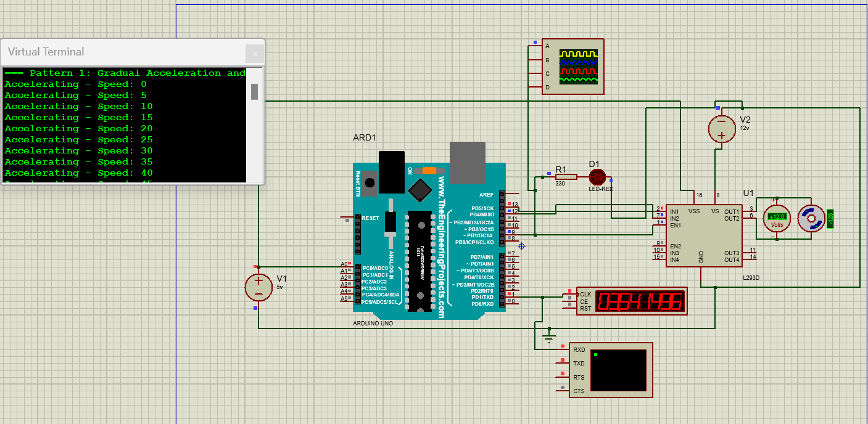Click the DC voltmeter labeled Volts
868x424 pixels.
(x=777, y=218)
